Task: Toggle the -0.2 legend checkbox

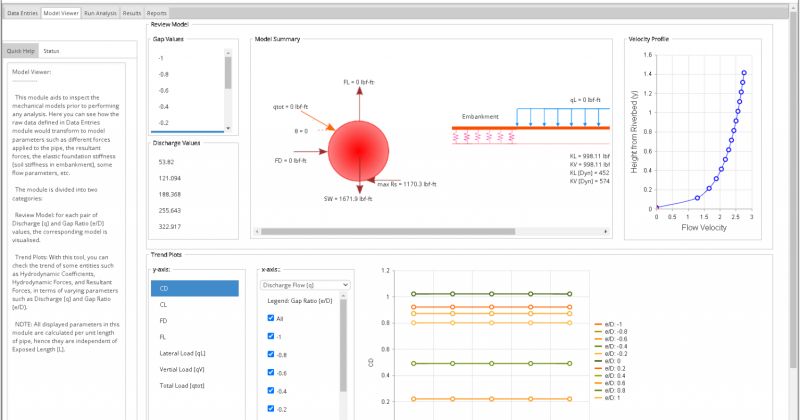Action: pos(271,409)
